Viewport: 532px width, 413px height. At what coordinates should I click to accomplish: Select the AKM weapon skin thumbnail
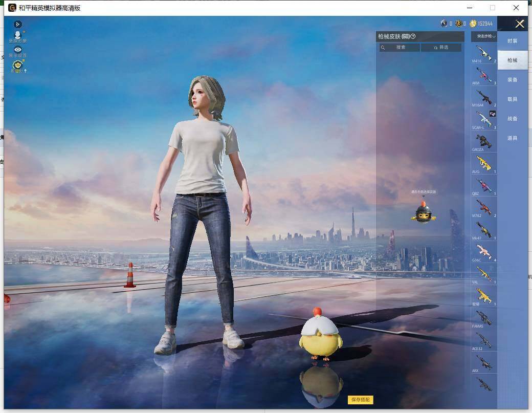[484, 75]
